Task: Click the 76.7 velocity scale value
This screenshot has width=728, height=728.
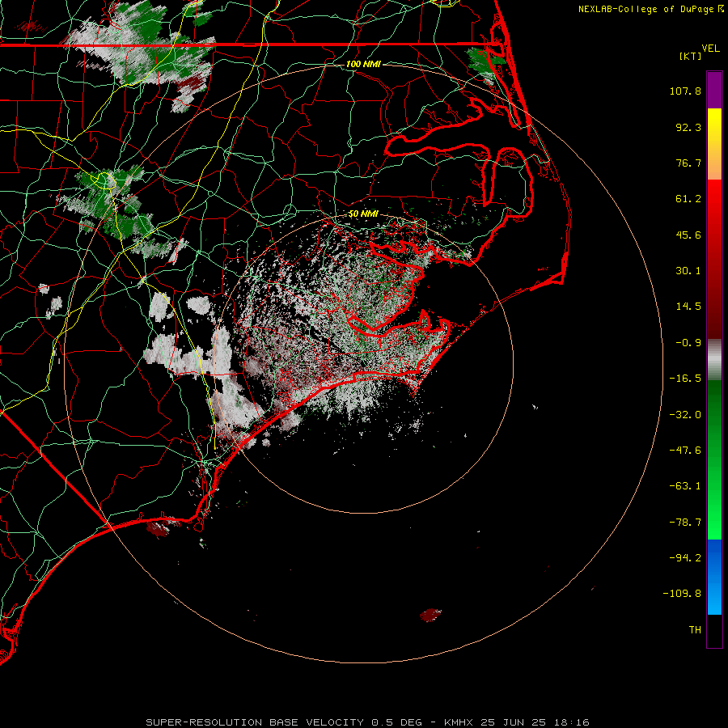Action: tap(688, 163)
